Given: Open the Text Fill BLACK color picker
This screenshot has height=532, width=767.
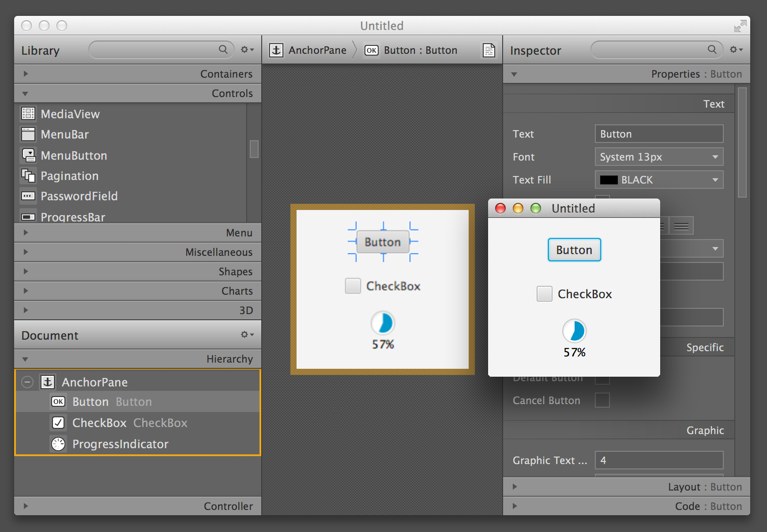Looking at the screenshot, I should pyautogui.click(x=659, y=180).
